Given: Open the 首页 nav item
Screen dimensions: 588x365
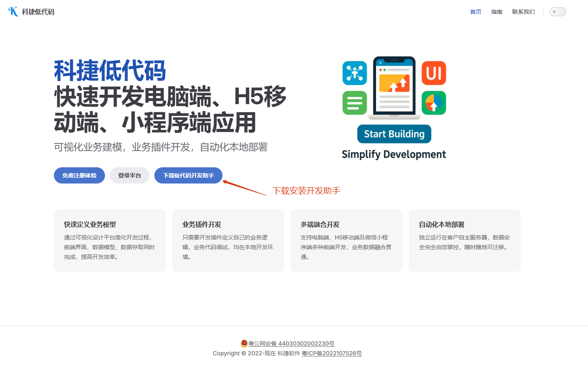Looking at the screenshot, I should point(475,12).
